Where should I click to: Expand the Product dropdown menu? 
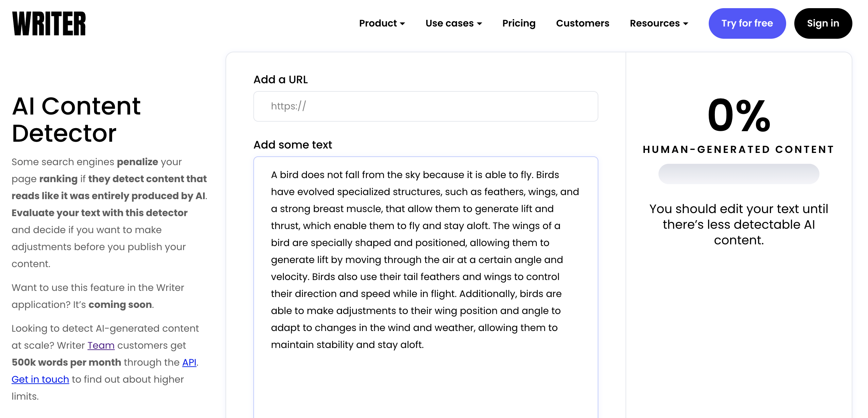click(x=382, y=23)
